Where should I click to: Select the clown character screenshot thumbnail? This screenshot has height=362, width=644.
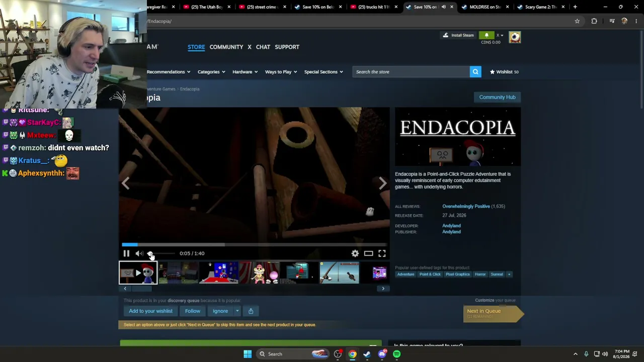(x=259, y=273)
